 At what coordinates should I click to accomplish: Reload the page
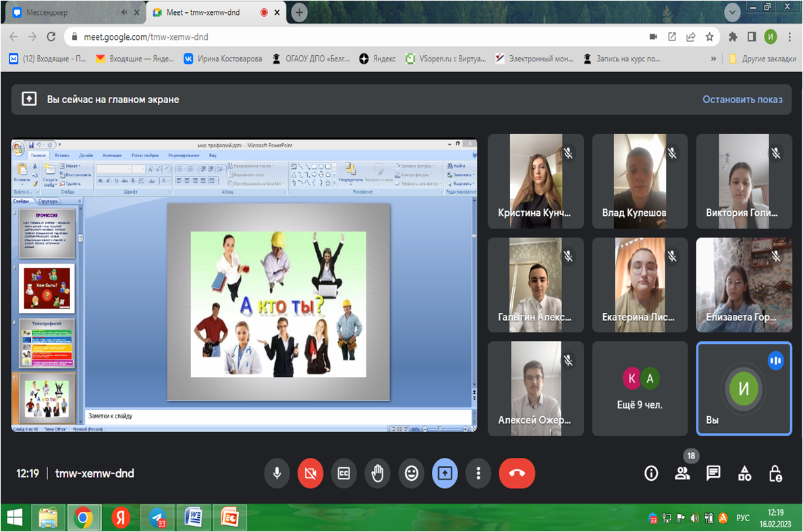coord(51,37)
